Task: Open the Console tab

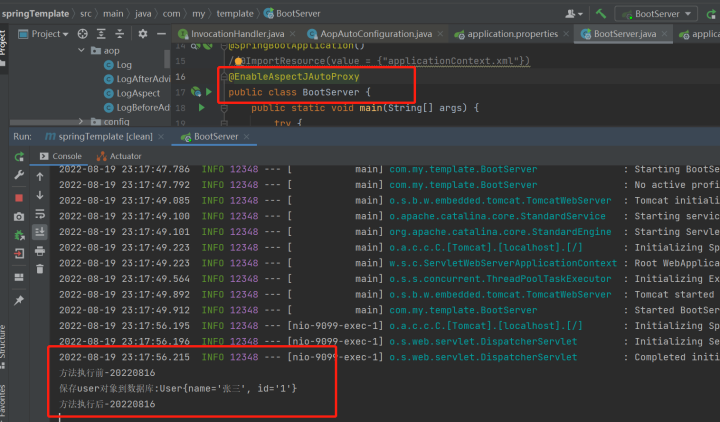Action: point(61,156)
